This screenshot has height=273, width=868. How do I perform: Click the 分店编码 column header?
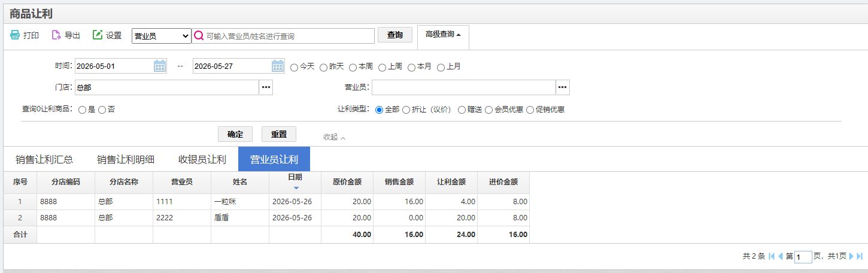coord(66,182)
